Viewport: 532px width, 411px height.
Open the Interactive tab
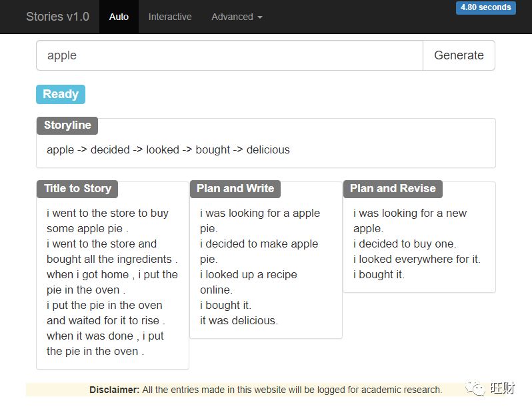click(170, 17)
